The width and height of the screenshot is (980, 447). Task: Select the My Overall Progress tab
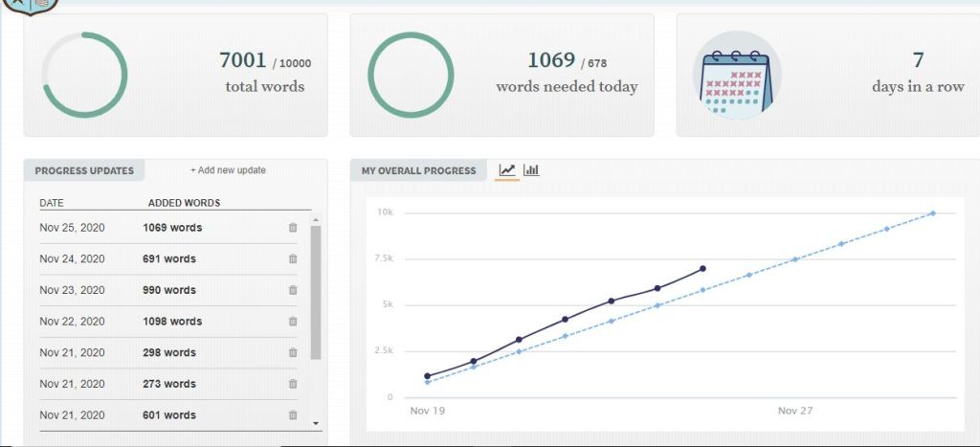point(418,170)
